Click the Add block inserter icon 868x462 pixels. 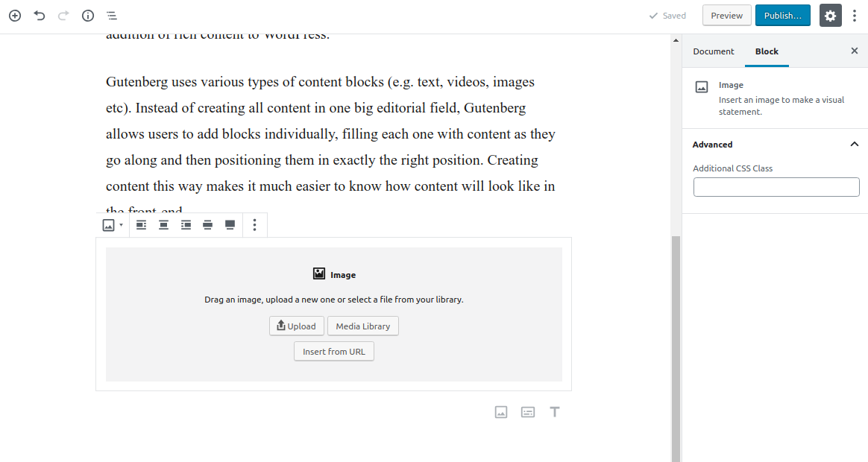coord(14,16)
